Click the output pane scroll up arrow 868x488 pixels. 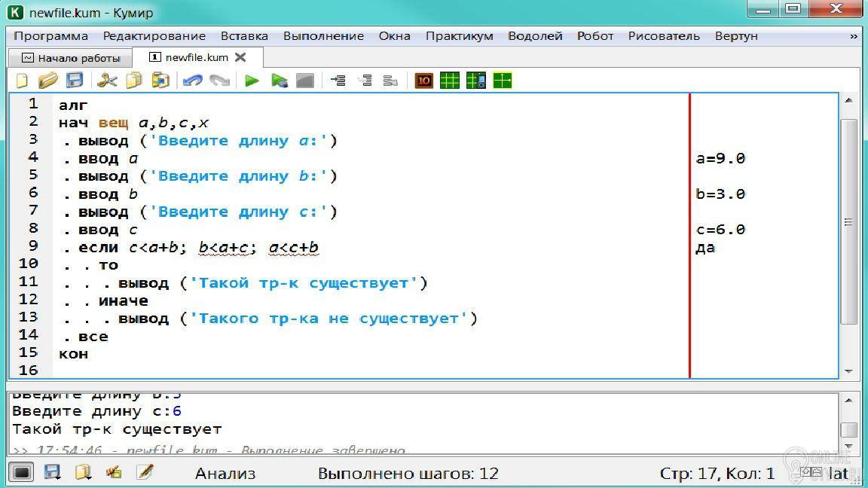point(848,400)
